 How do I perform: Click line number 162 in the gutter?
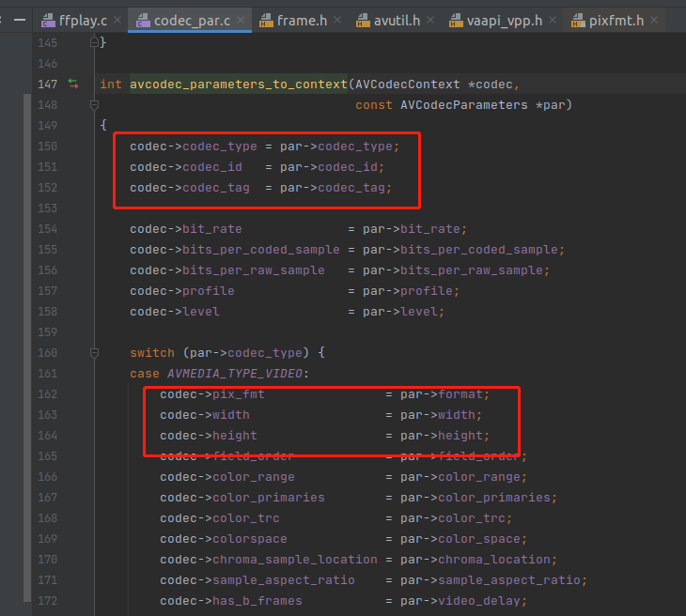(47, 393)
